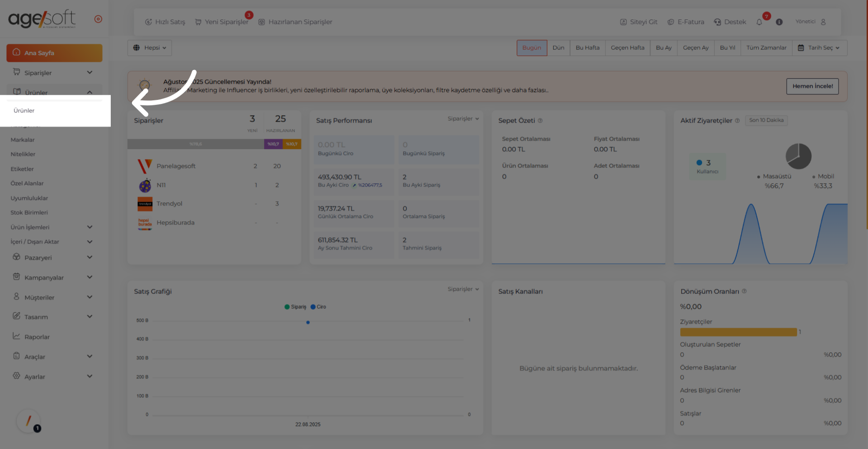This screenshot has width=868, height=449.
Task: Open Satış Performansı Siparişler dropdown
Action: coord(463,119)
